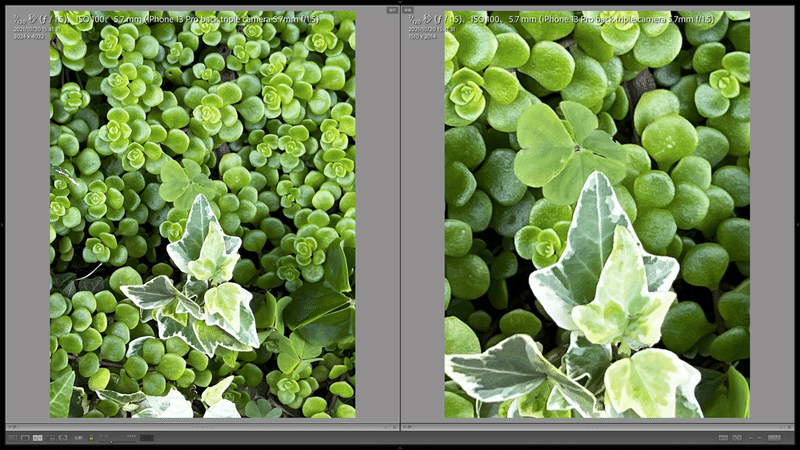Click the Compare label in the toolbar

click(x=79, y=438)
